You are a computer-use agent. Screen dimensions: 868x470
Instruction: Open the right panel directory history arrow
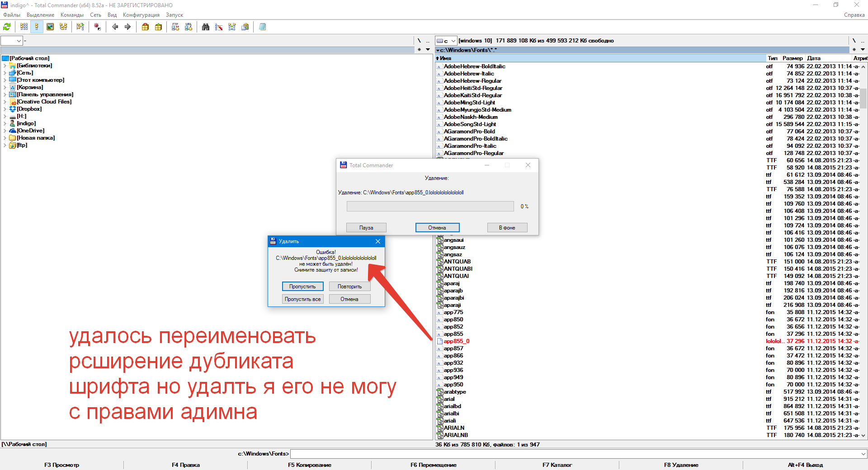863,50
